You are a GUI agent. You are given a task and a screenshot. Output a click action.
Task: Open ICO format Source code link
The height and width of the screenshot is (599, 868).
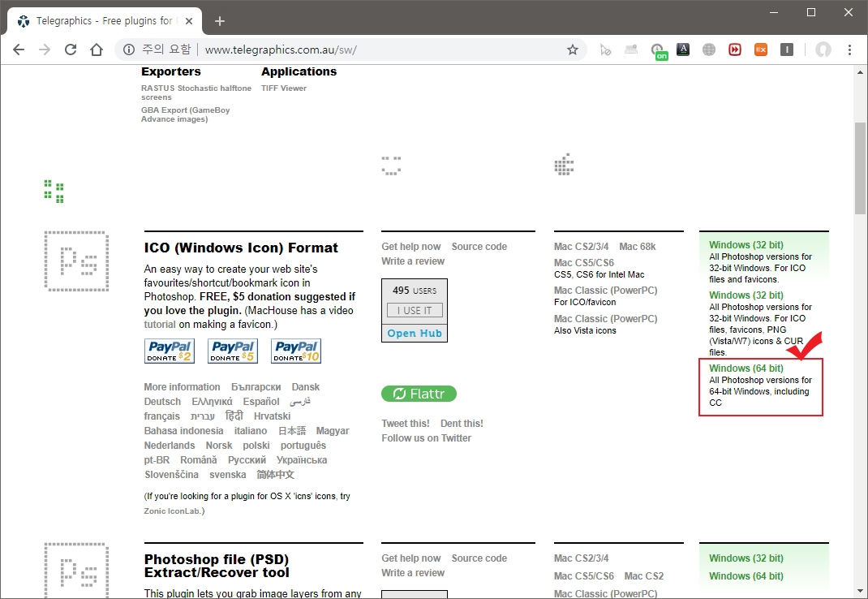coord(479,247)
